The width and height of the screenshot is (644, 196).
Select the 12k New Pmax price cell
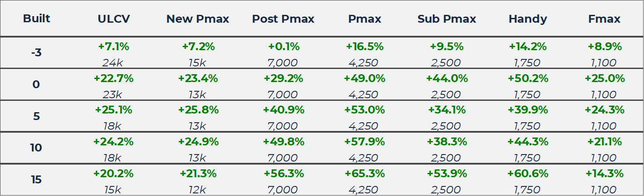[x=198, y=190]
